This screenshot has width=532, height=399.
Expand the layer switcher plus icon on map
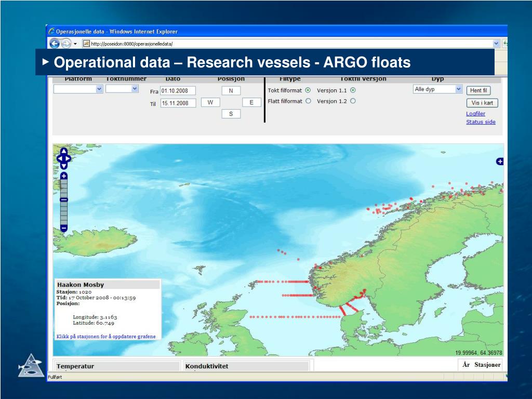click(500, 162)
